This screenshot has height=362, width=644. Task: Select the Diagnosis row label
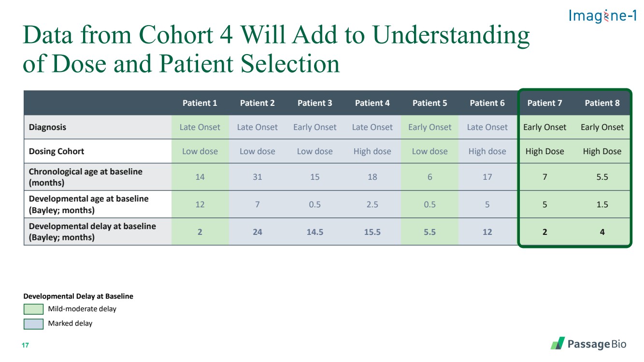click(x=47, y=128)
